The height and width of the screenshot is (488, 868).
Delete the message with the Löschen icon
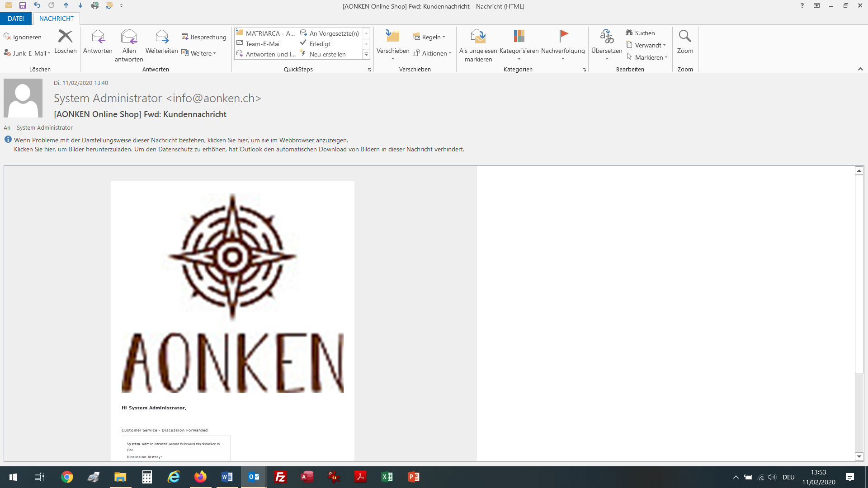click(65, 36)
